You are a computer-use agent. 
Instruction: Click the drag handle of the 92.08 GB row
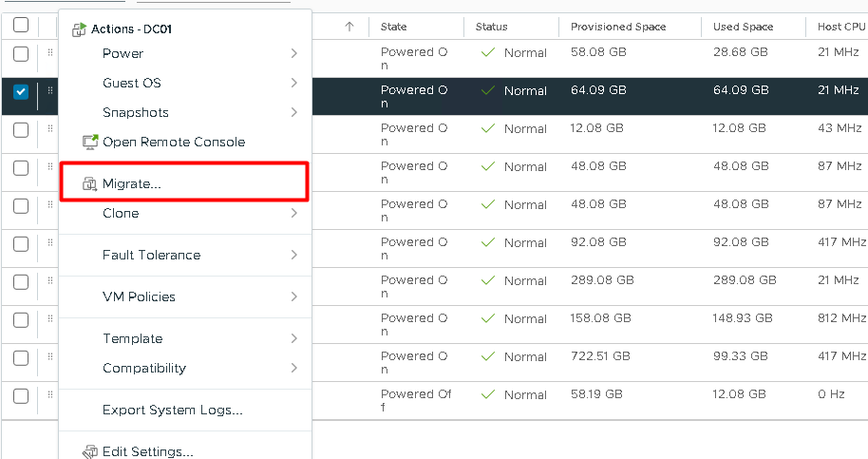[50, 242]
